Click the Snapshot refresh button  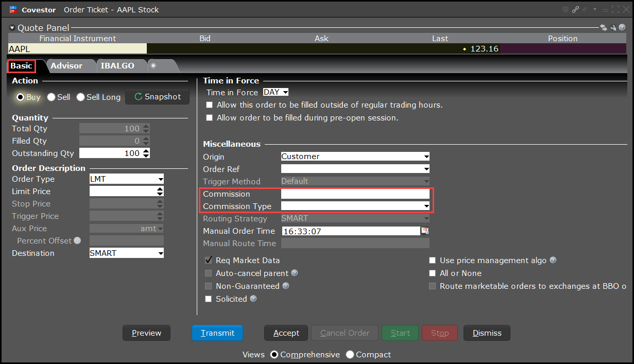pyautogui.click(x=158, y=97)
